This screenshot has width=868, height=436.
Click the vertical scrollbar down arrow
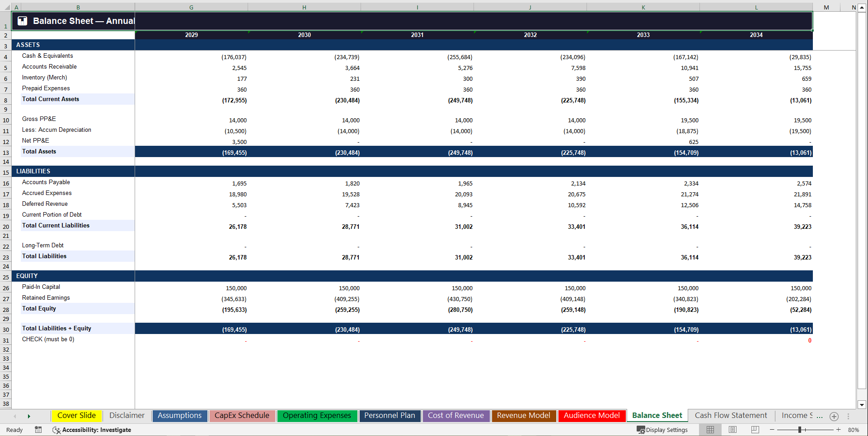tap(862, 405)
